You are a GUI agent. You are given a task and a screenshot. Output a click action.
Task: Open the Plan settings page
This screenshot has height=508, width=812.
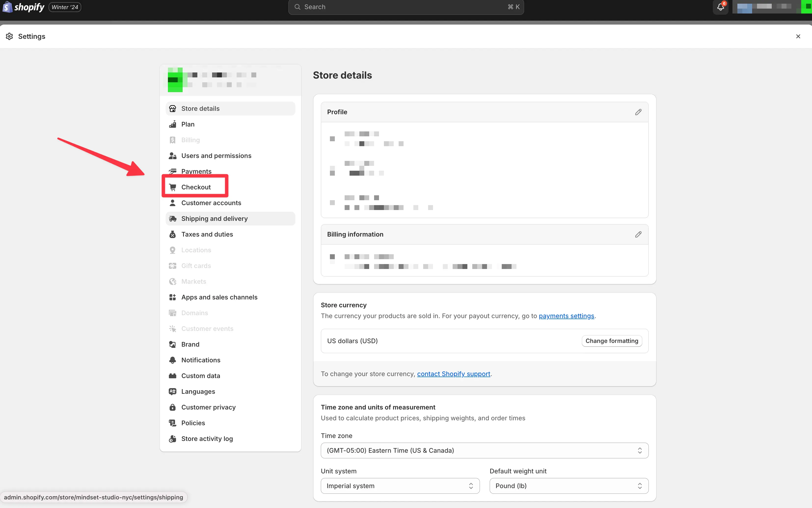230,124
